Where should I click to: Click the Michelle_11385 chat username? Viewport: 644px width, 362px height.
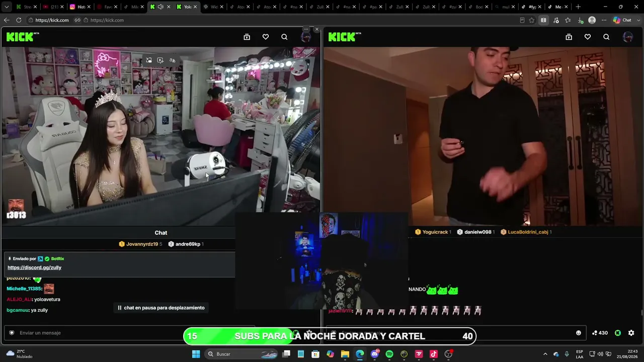(x=24, y=289)
